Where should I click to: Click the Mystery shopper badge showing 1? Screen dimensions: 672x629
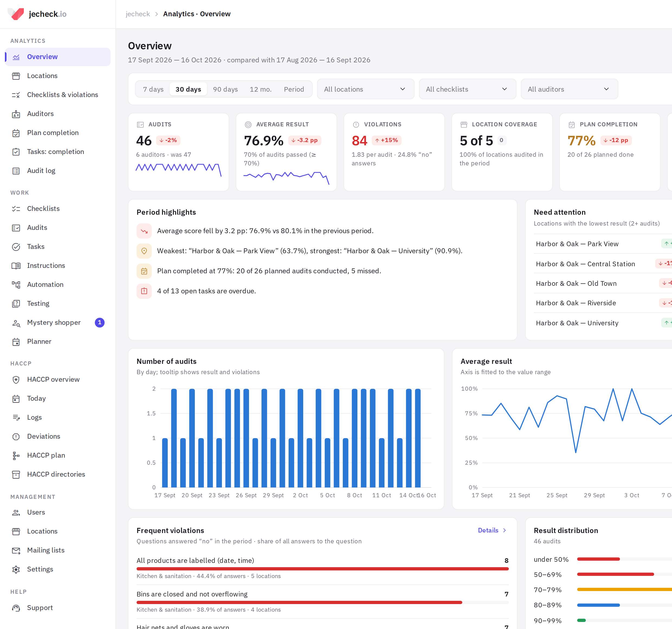(x=100, y=323)
